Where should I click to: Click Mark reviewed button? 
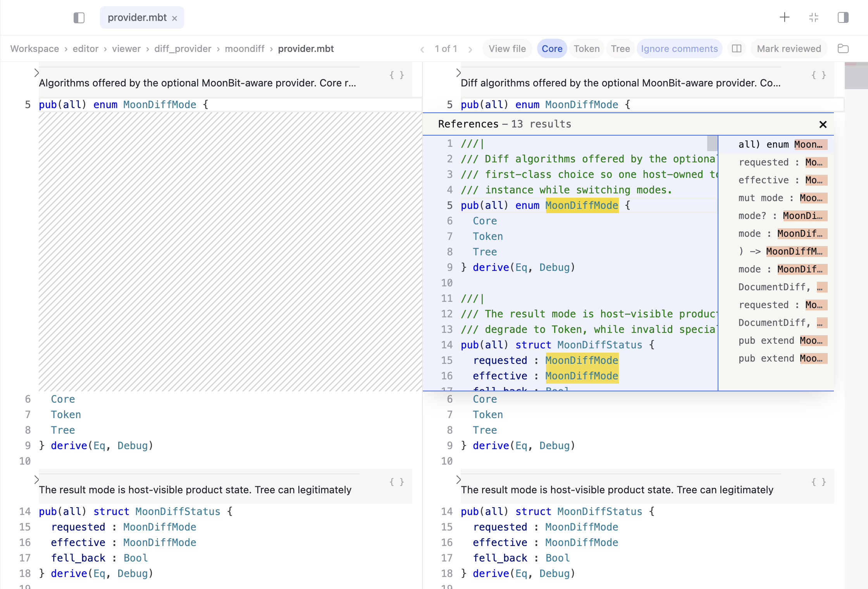789,49
